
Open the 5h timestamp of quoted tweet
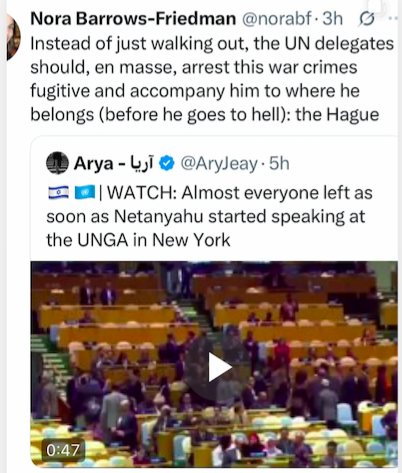[279, 163]
